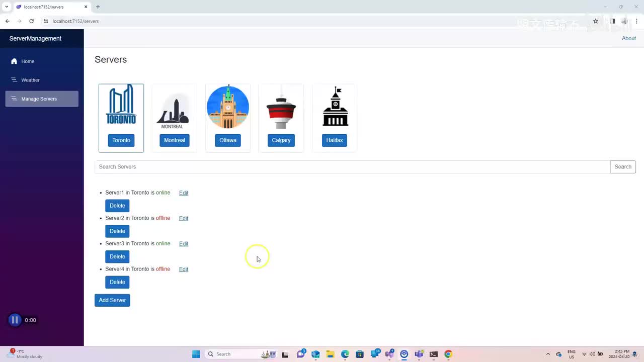Open Microsoft Teams from the taskbar

(x=419, y=354)
